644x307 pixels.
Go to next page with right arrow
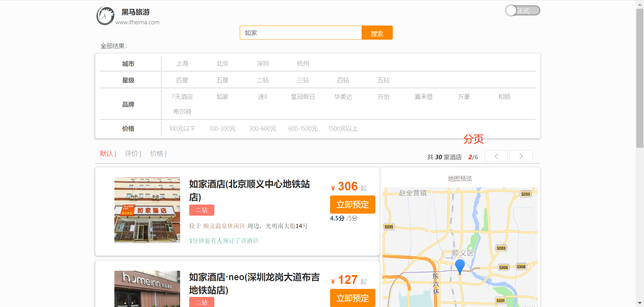coord(521,156)
